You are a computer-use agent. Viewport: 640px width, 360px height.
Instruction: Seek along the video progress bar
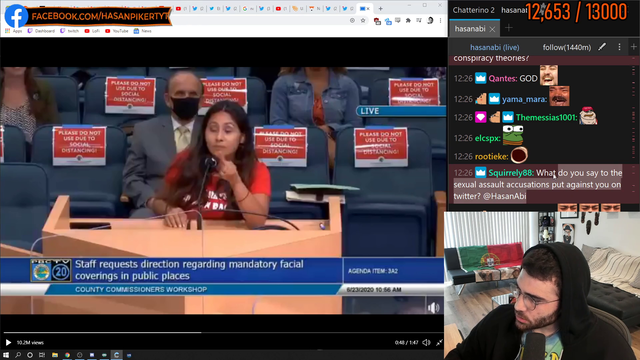[222, 333]
